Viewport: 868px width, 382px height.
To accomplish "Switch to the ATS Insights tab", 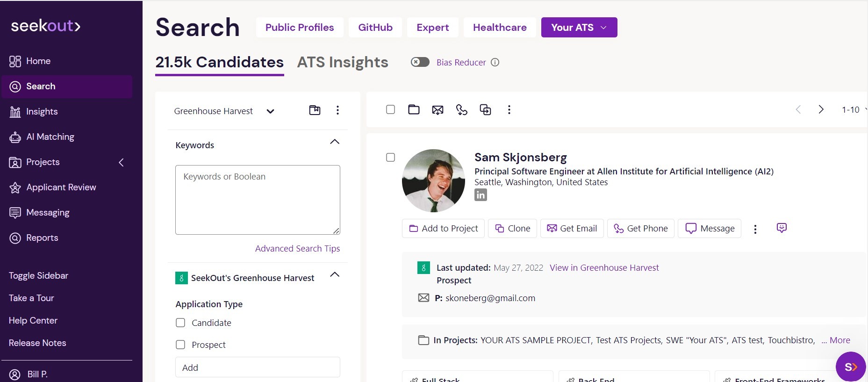I will point(343,62).
